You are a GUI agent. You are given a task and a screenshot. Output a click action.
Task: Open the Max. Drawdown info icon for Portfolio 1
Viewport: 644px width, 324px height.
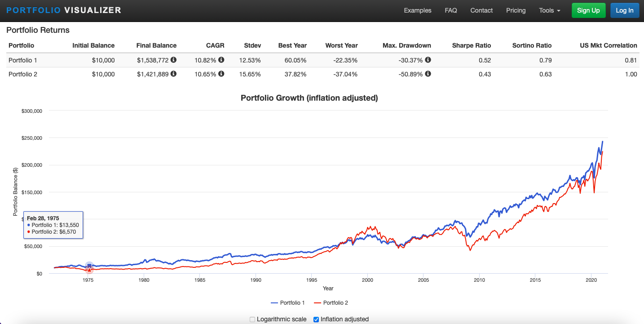point(428,60)
